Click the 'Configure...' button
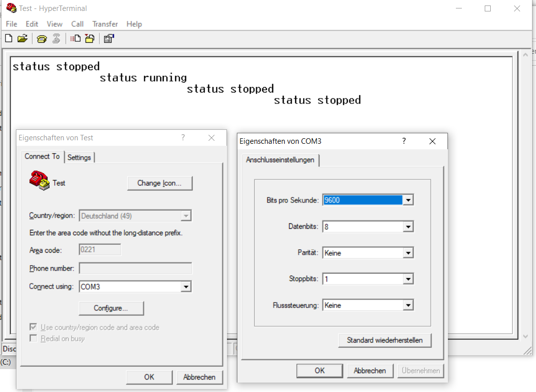The height and width of the screenshot is (392, 536). [111, 308]
